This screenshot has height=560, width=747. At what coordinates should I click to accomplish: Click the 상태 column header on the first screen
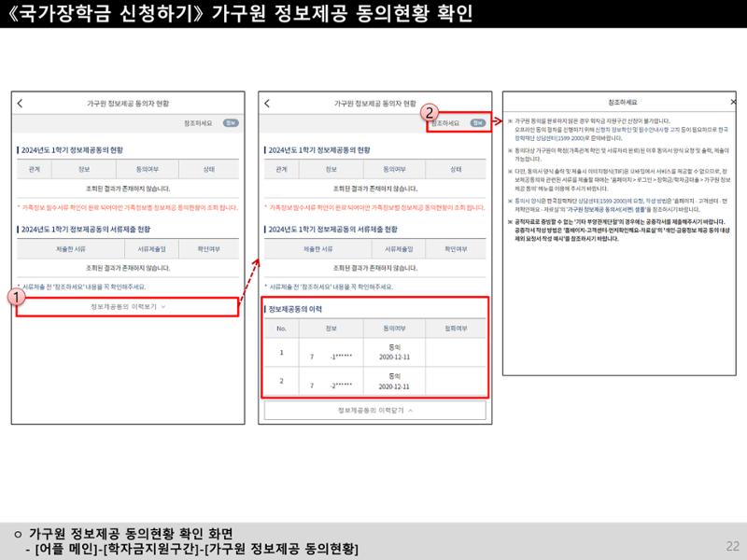coord(208,169)
